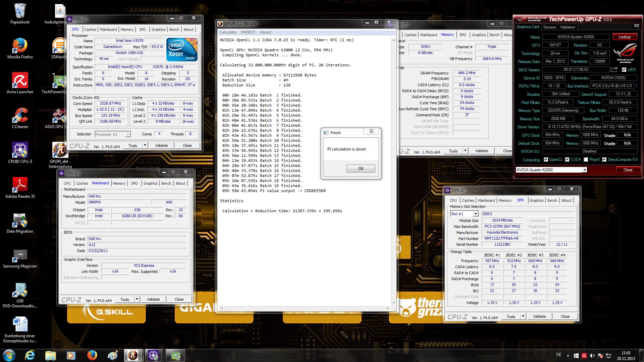
Task: Launch CPUID CPU-Z desktop shortcut
Action: coord(20,154)
